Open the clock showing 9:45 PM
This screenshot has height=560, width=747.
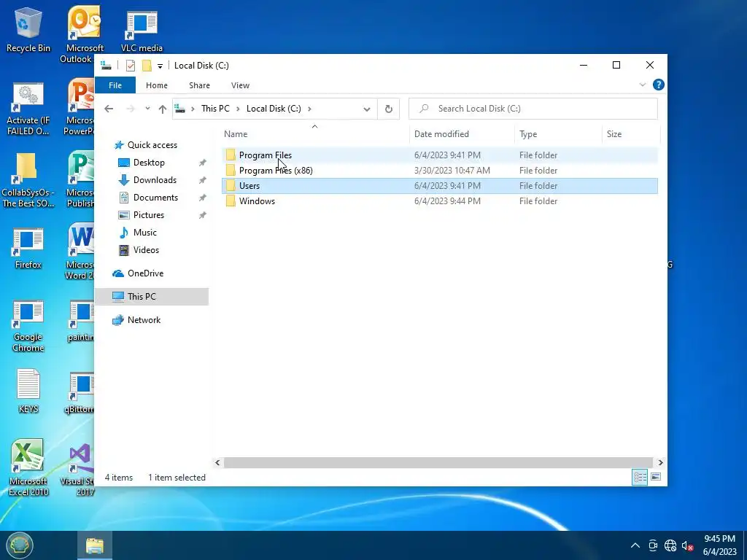click(x=720, y=545)
